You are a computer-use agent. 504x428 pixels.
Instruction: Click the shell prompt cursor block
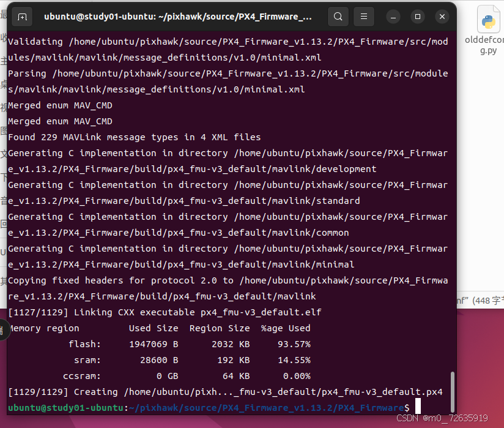click(x=418, y=406)
